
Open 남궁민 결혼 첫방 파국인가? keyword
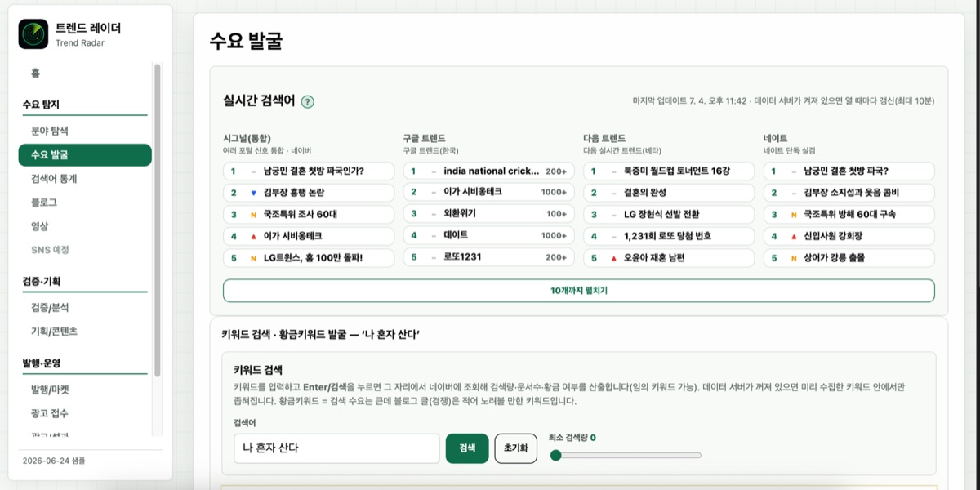pos(309,171)
